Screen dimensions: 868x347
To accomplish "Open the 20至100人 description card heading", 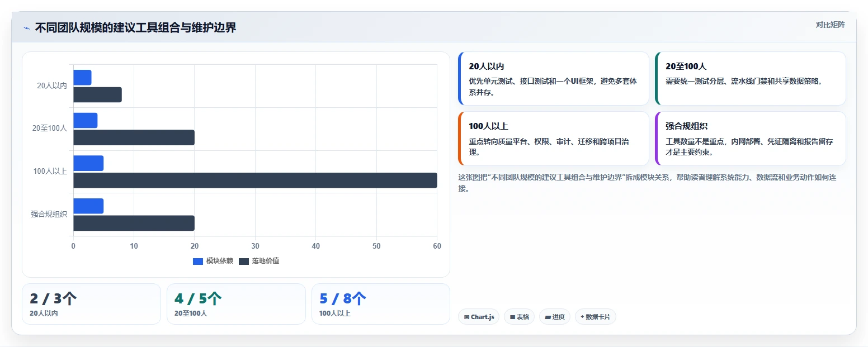I will point(686,66).
